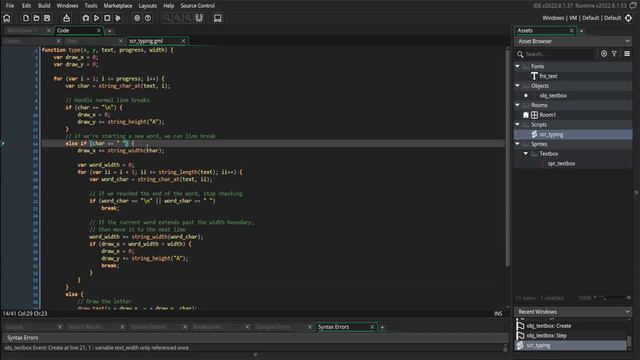Stop the game with the square stop icon
Viewport: 640px width, 360px height.
(107, 18)
